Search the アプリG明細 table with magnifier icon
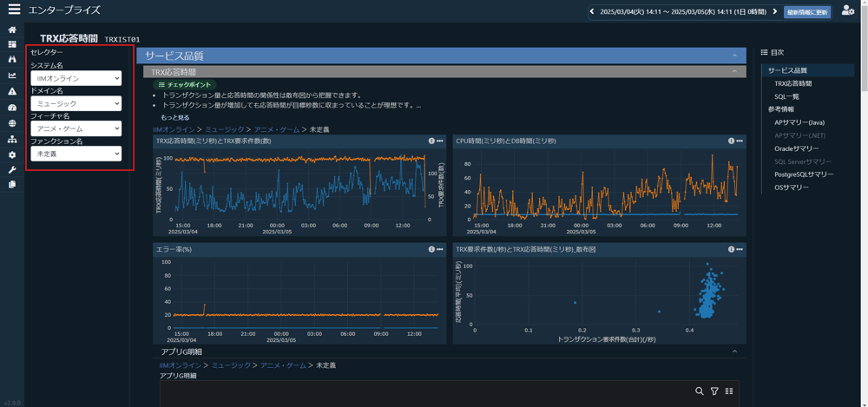The width and height of the screenshot is (868, 407). pyautogui.click(x=699, y=391)
